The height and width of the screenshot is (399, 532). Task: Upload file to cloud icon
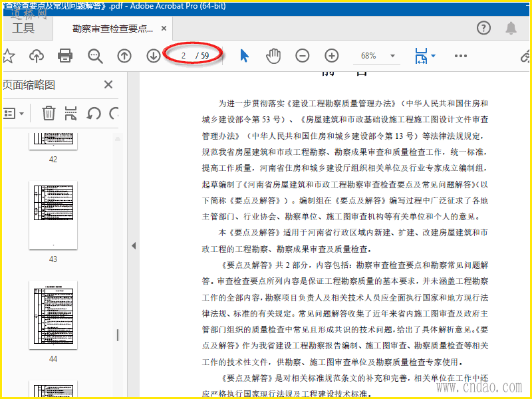pyautogui.click(x=37, y=56)
